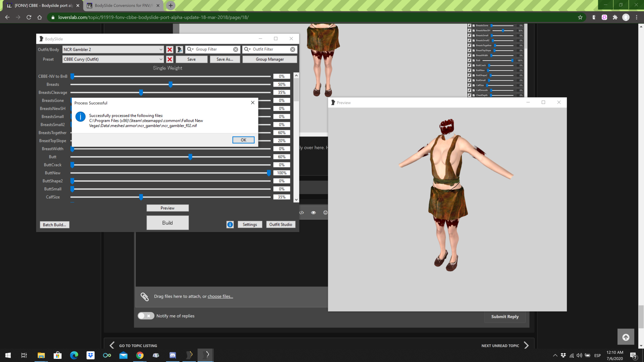This screenshot has height=362, width=644.
Task: Click the outfit choice icon beside the red X
Action: pyautogui.click(x=179, y=50)
